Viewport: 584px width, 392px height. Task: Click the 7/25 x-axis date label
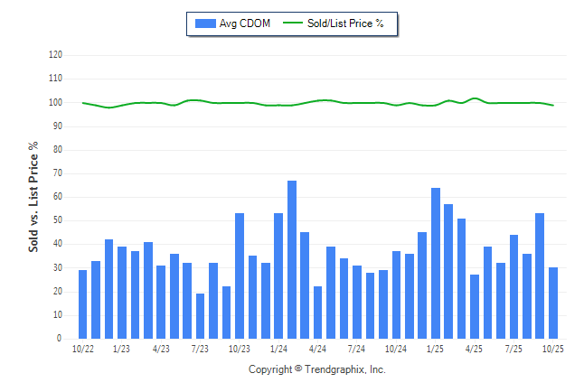coord(513,349)
